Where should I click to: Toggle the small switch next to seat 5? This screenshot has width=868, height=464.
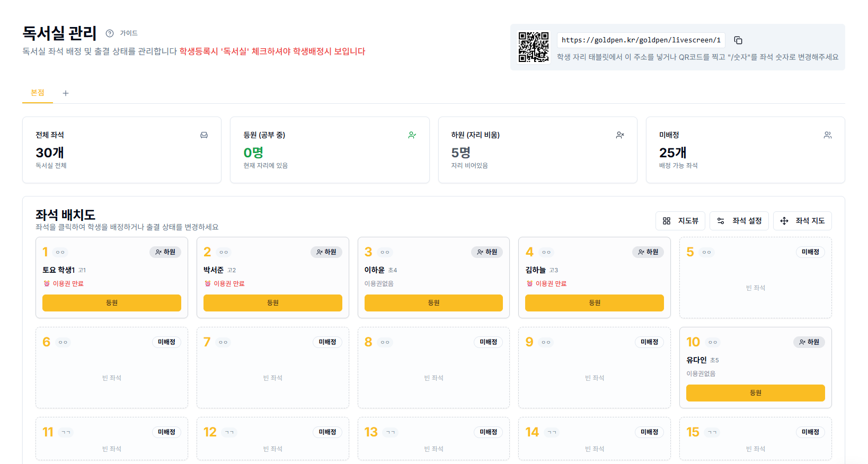(706, 252)
